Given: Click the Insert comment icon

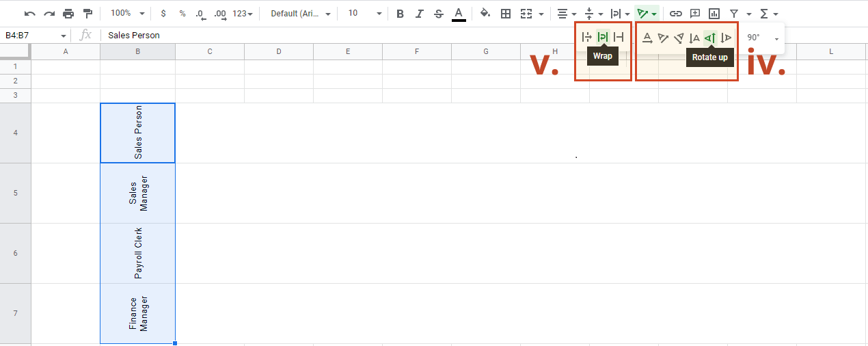Looking at the screenshot, I should tap(695, 14).
